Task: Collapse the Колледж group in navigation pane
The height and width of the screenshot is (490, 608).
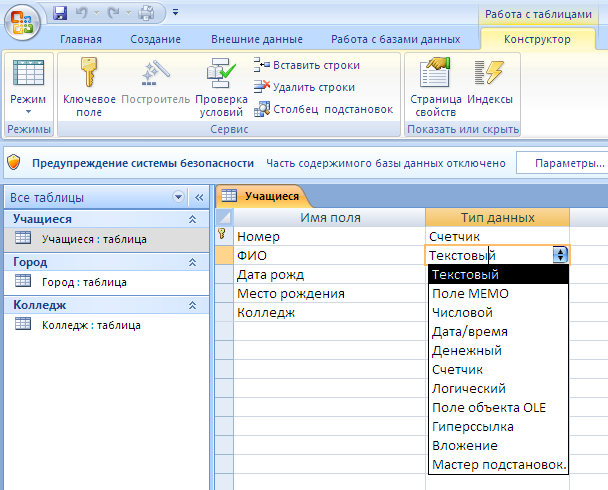Action: (x=191, y=305)
